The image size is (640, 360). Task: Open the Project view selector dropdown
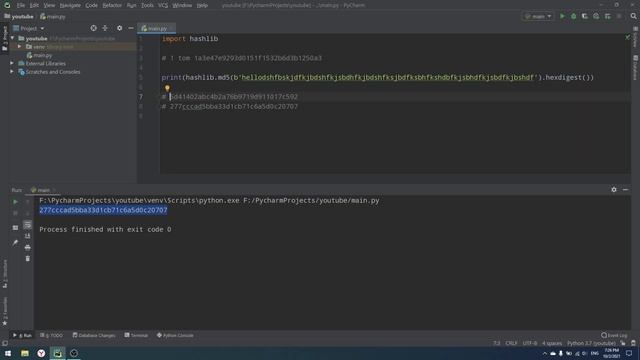[29, 28]
